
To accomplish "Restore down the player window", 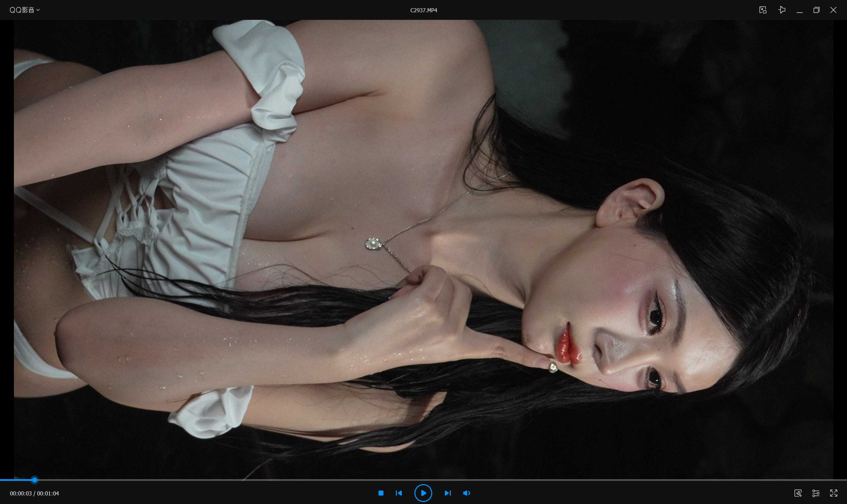I will (x=817, y=10).
